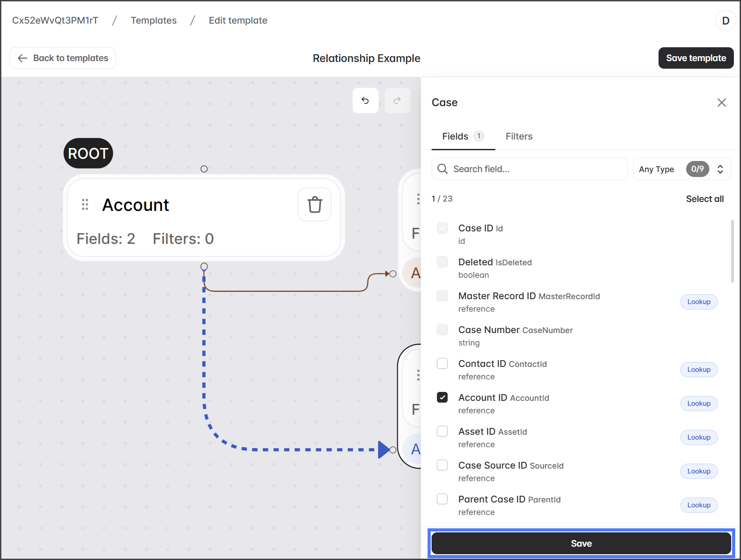Check the Contact ID checkbox
The height and width of the screenshot is (560, 741).
tap(442, 364)
